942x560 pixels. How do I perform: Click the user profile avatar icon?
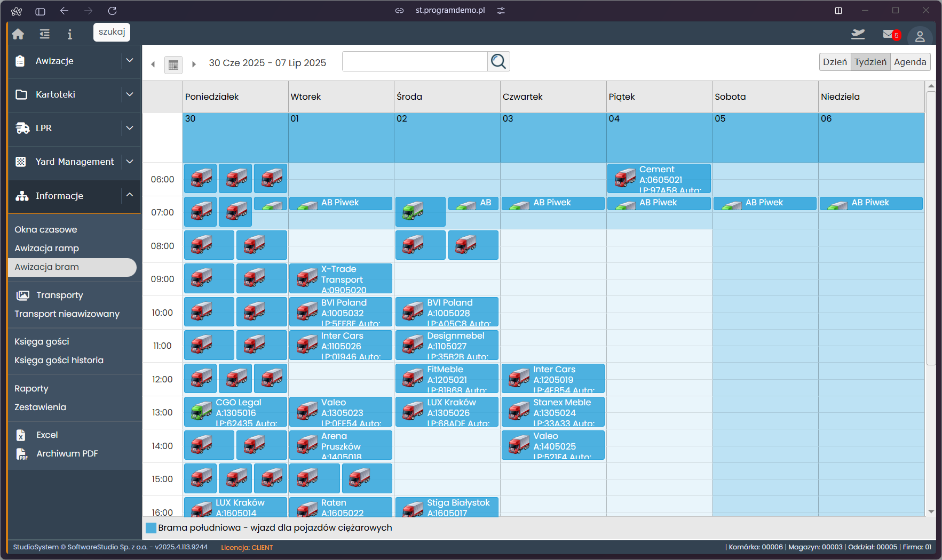pos(920,36)
